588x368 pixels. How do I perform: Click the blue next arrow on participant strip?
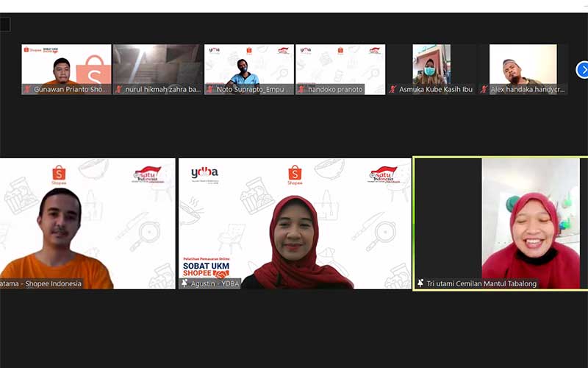pos(582,70)
